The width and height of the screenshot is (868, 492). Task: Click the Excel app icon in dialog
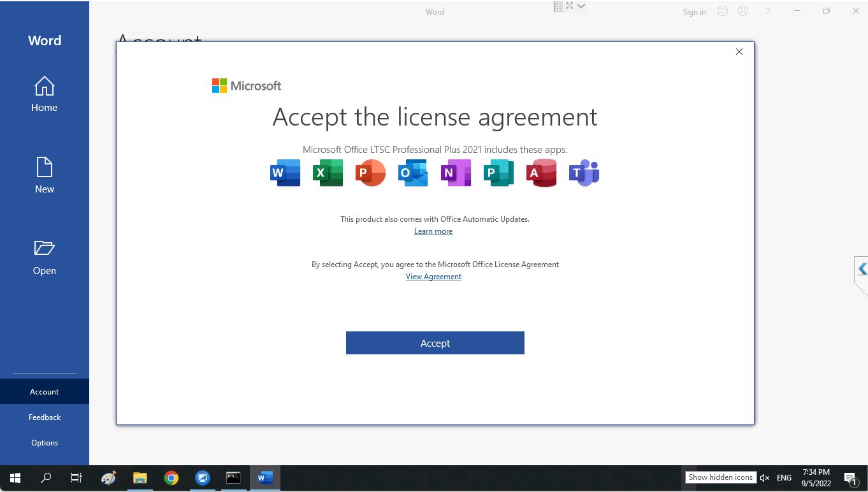point(328,173)
